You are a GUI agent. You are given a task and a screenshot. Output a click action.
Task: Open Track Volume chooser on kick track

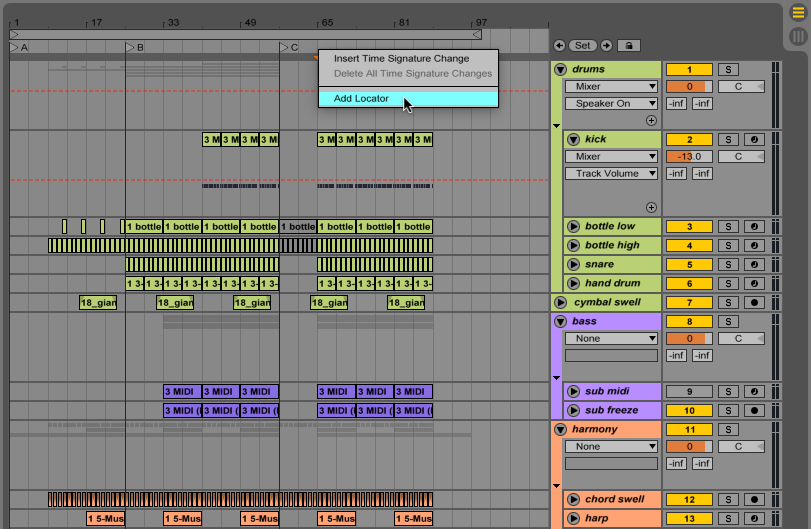click(611, 174)
